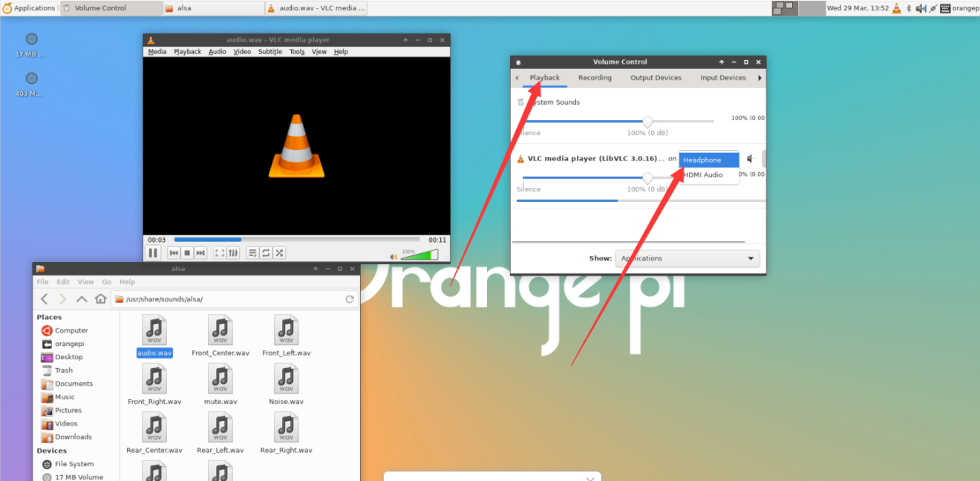The height and width of the screenshot is (481, 980).
Task: Select Rear_Center.wav file
Action: tap(154, 433)
